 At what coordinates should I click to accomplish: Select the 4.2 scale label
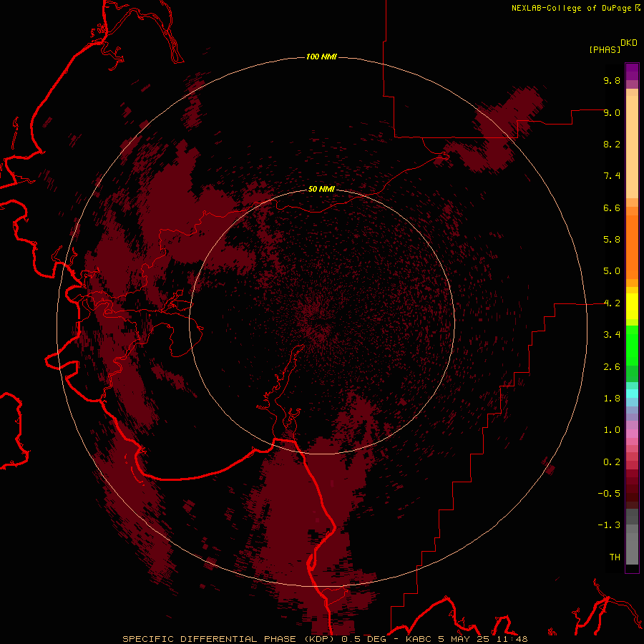point(612,303)
